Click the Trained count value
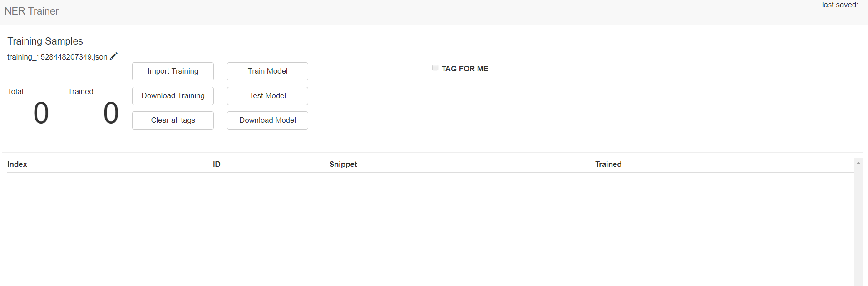The height and width of the screenshot is (286, 868). coord(111,113)
